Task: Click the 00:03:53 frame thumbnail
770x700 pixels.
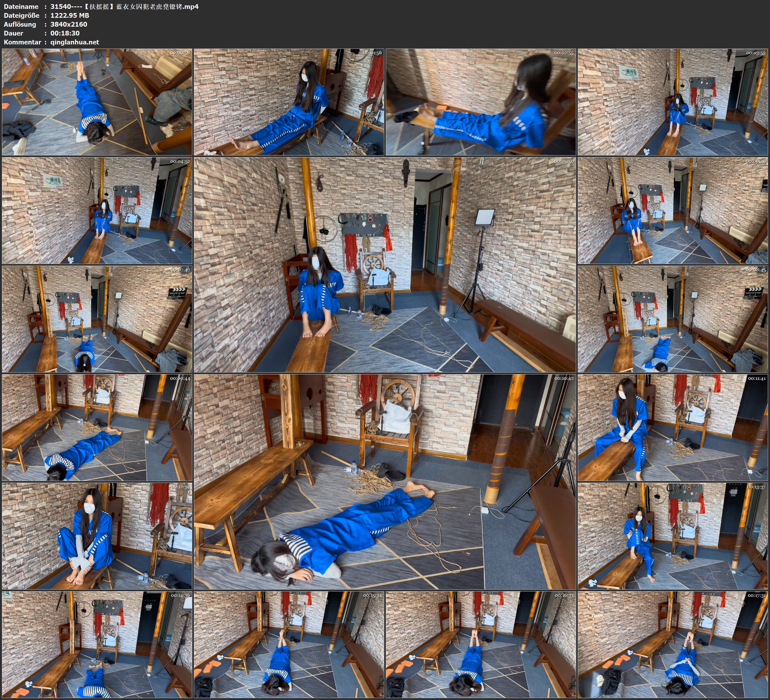Action: [x=673, y=102]
